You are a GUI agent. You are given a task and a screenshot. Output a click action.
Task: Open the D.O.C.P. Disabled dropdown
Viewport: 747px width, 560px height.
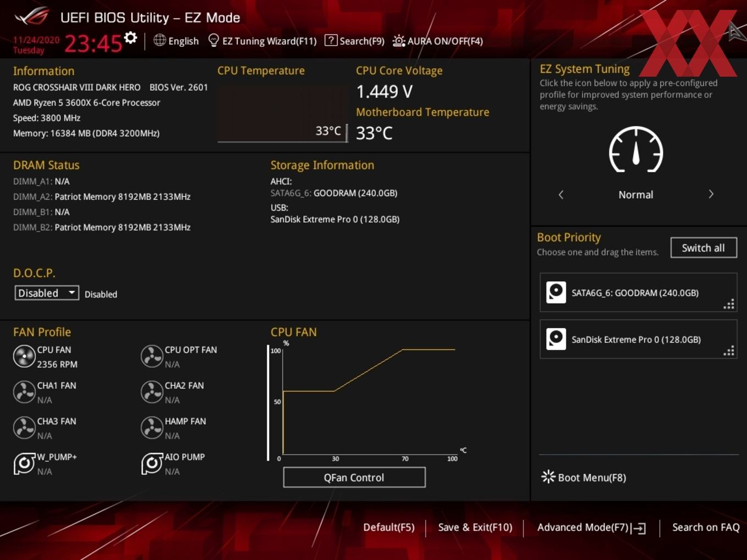[x=47, y=293]
